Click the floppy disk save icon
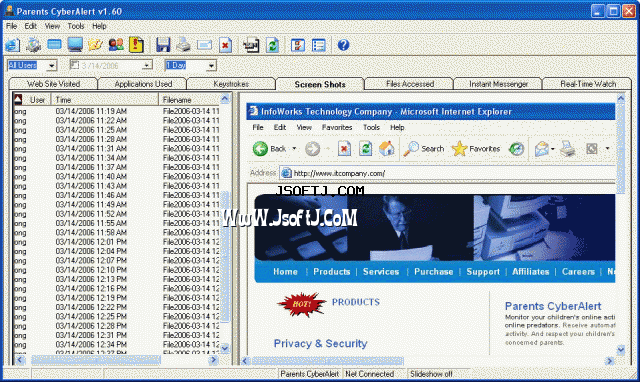 [x=163, y=44]
